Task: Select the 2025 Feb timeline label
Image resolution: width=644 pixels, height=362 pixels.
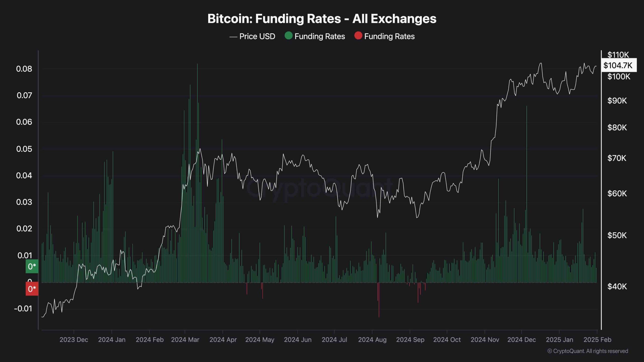Action: click(x=597, y=340)
